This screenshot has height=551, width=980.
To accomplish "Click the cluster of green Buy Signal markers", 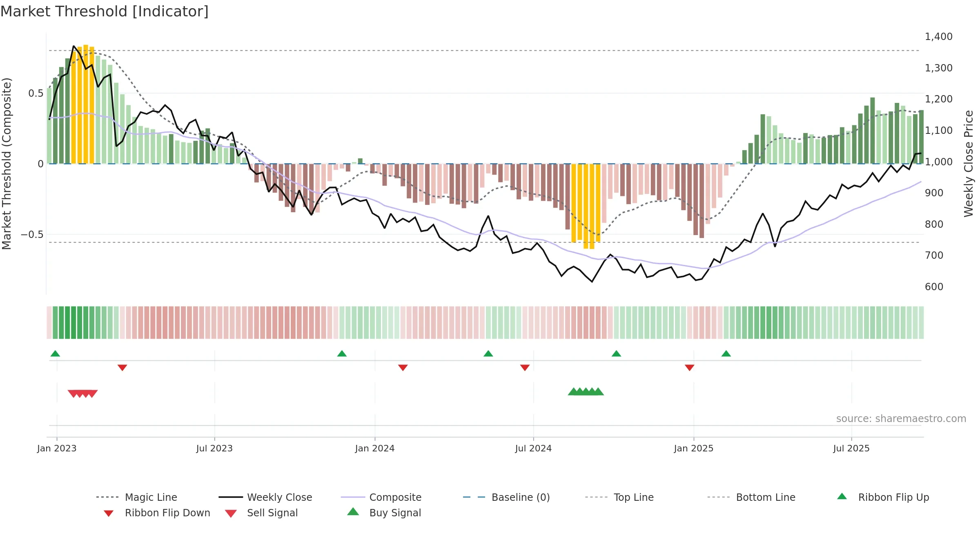I will [x=586, y=391].
